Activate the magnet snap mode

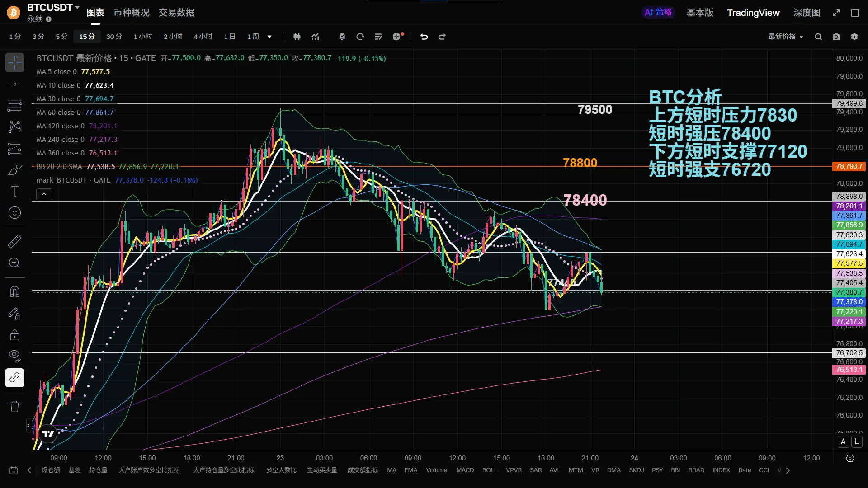[14, 291]
